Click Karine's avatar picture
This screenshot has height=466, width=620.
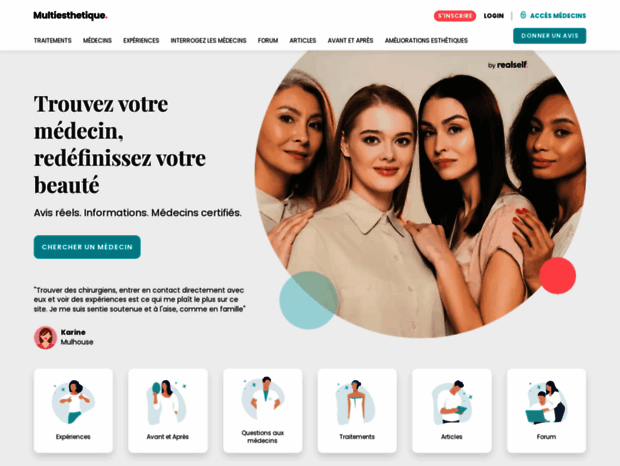(45, 338)
